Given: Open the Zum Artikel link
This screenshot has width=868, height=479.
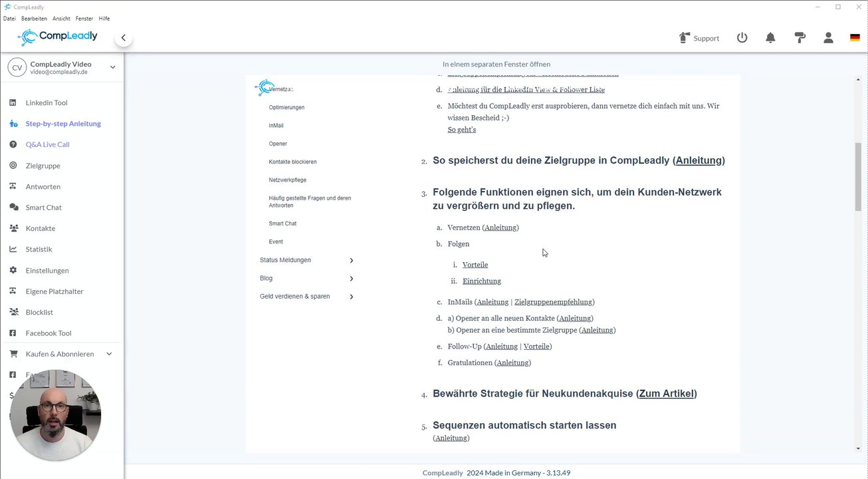Looking at the screenshot, I should (x=667, y=393).
